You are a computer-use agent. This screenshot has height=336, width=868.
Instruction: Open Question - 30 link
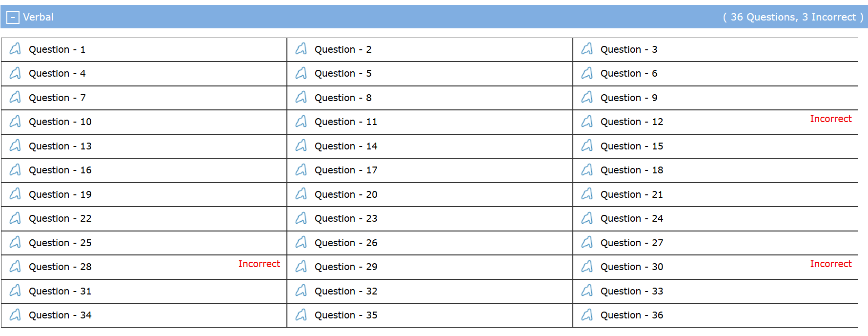coord(631,267)
